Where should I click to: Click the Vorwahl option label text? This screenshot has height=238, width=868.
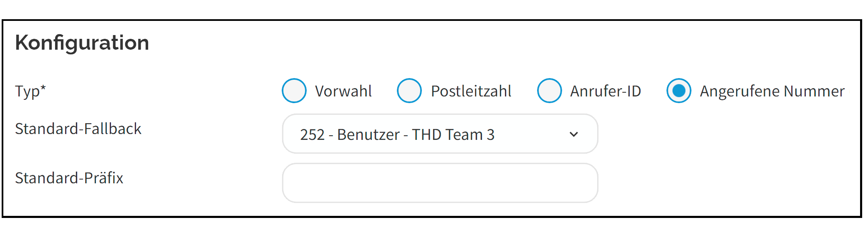343,91
